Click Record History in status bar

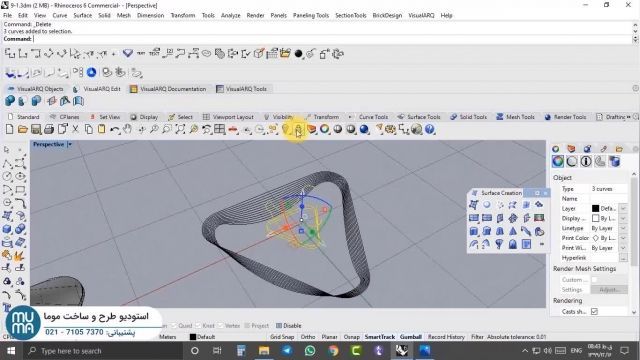(x=446, y=337)
